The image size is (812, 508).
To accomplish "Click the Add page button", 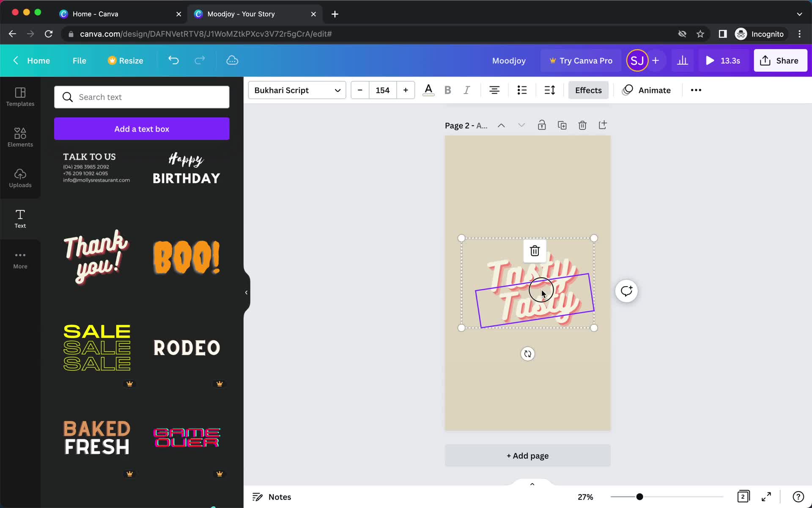I will 528,456.
